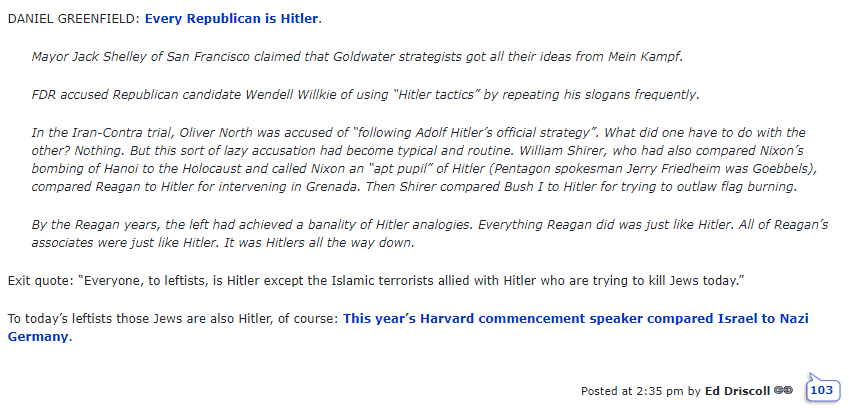Click the FDR quote paragraph
The height and width of the screenshot is (408, 849).
point(365,95)
